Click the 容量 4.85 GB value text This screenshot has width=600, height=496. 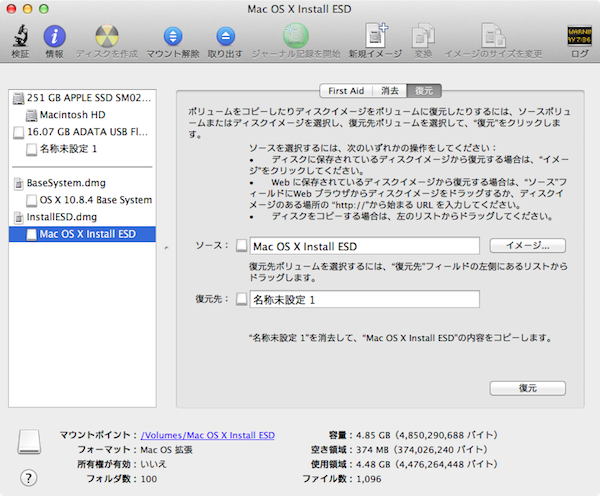[x=427, y=435]
